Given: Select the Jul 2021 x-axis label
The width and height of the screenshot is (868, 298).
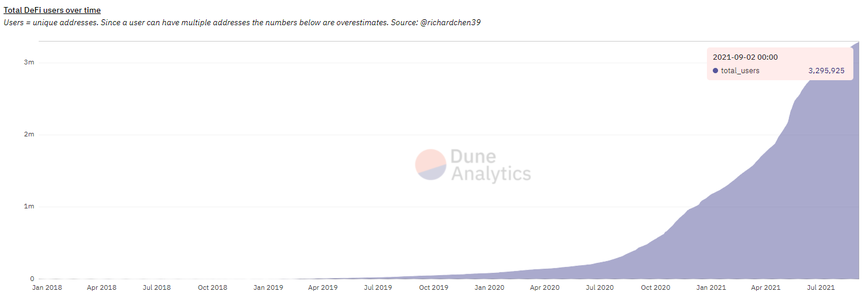Looking at the screenshot, I should click(821, 287).
